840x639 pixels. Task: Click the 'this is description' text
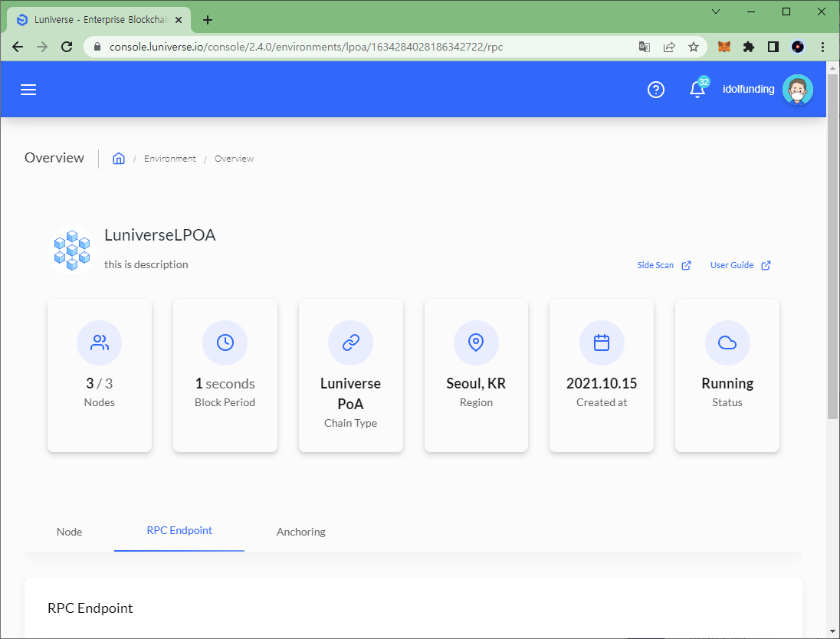pyautogui.click(x=146, y=264)
